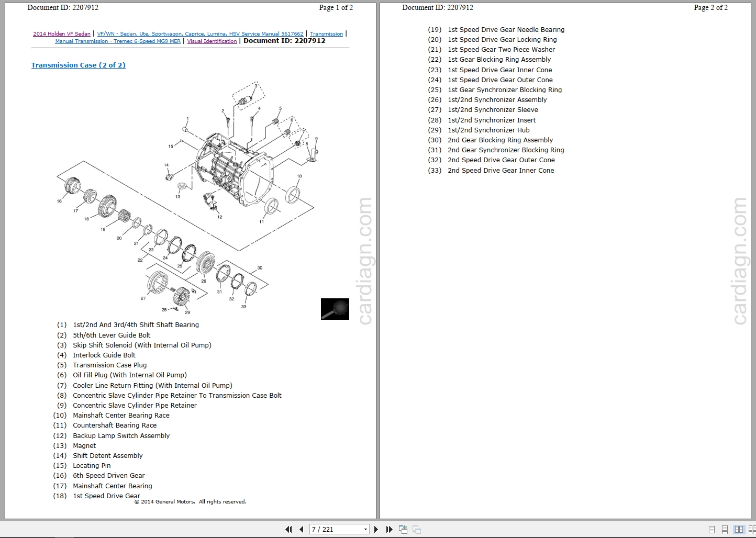Jump to the last page
Image resolution: width=756 pixels, height=538 pixels.
click(389, 529)
